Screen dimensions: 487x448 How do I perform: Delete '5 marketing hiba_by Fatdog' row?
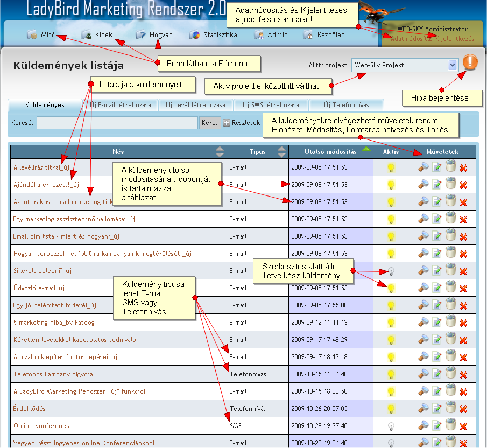463,323
